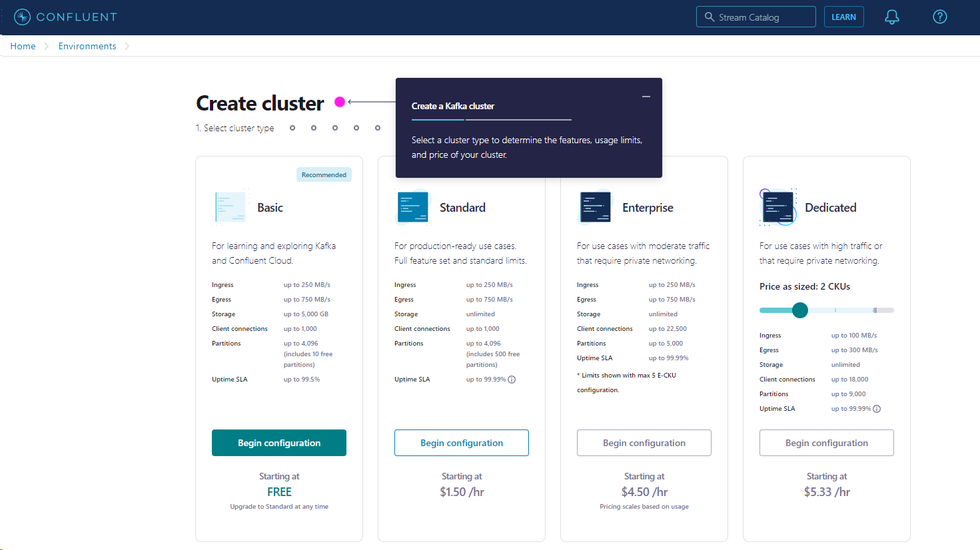This screenshot has height=550, width=980.
Task: Click the Create cluster heading
Action: point(260,103)
